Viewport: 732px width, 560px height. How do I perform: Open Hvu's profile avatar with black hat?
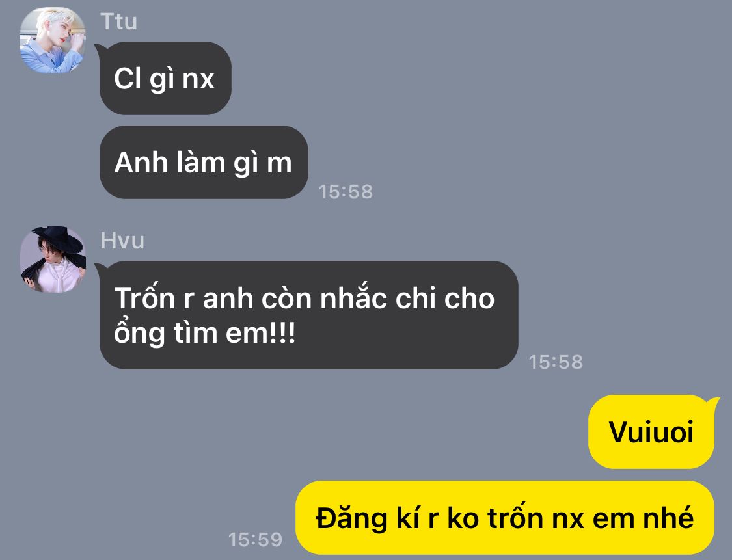(x=53, y=260)
